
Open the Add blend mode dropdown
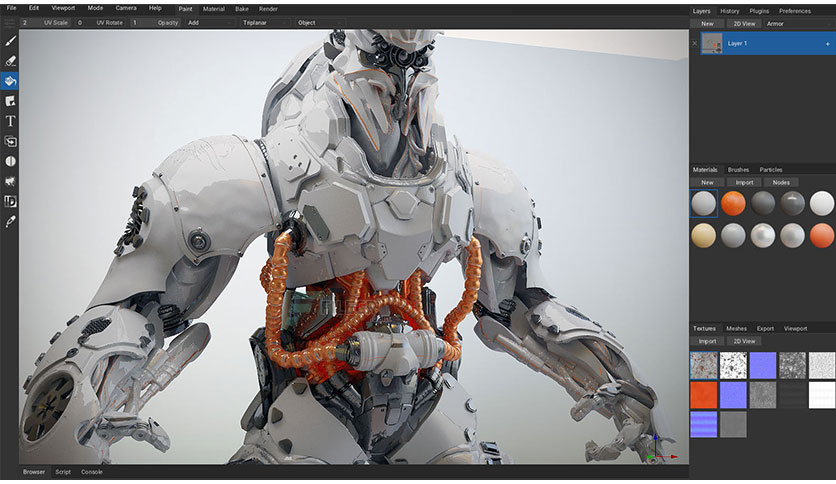coord(210,22)
